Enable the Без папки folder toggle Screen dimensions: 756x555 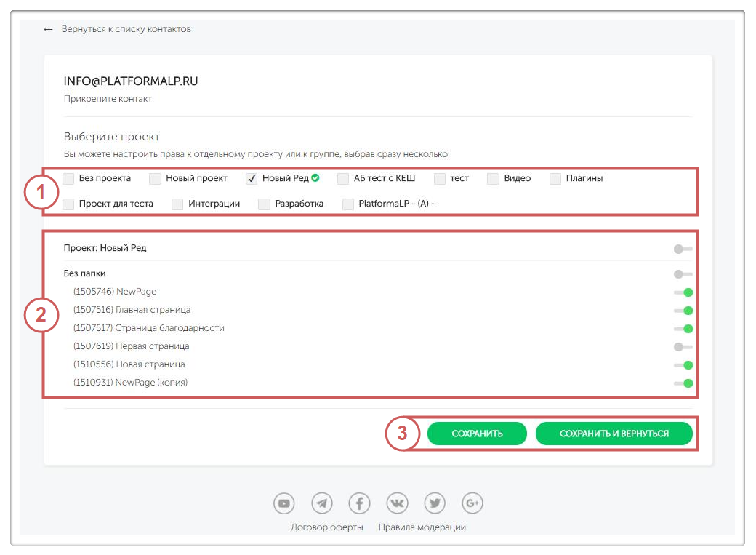683,274
